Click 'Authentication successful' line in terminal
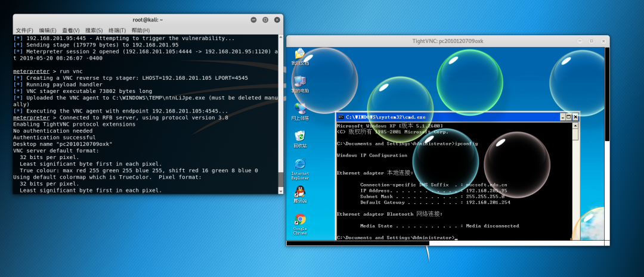The image size is (644, 277). pyautogui.click(x=54, y=138)
